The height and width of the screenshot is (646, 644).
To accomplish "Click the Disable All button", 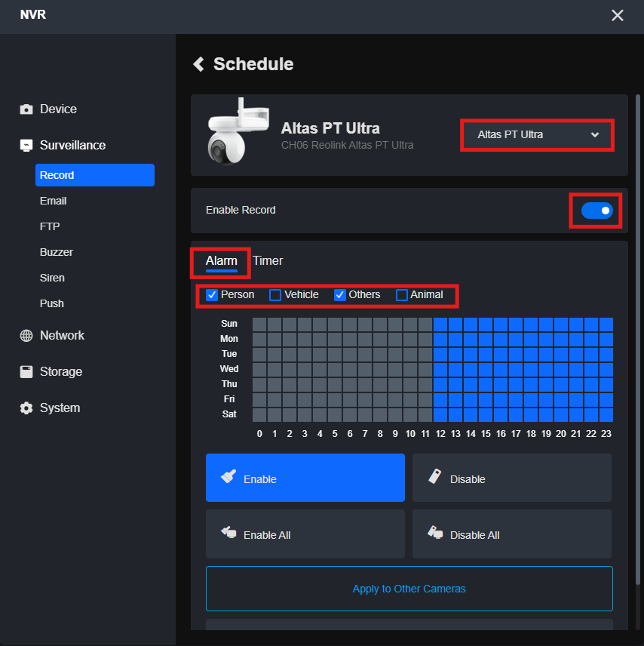I will pyautogui.click(x=512, y=534).
